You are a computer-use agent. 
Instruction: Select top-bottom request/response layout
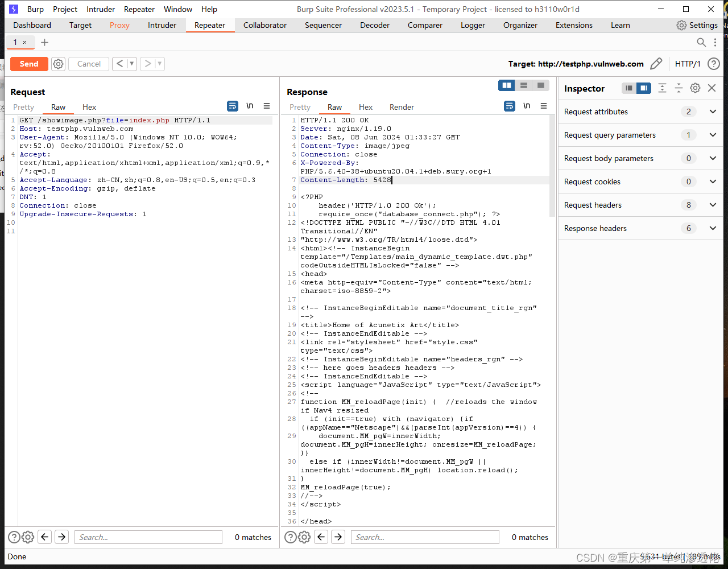click(524, 85)
